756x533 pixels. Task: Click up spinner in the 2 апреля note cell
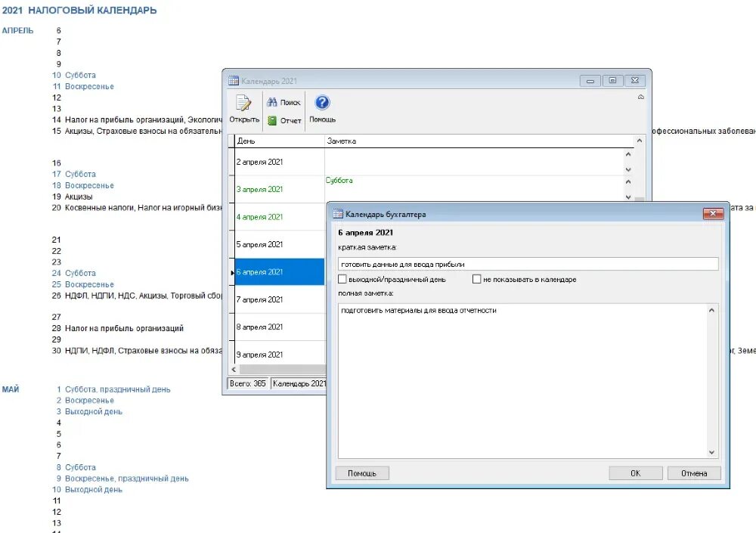coord(628,154)
